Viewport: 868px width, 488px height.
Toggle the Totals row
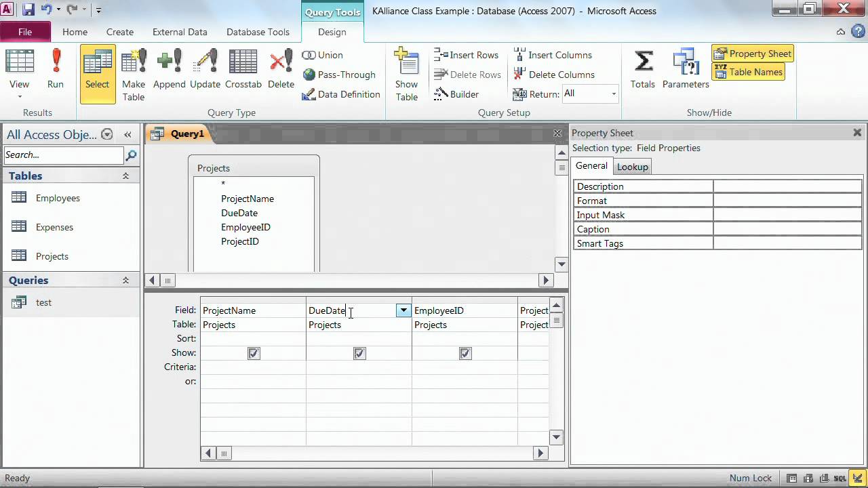coord(643,70)
